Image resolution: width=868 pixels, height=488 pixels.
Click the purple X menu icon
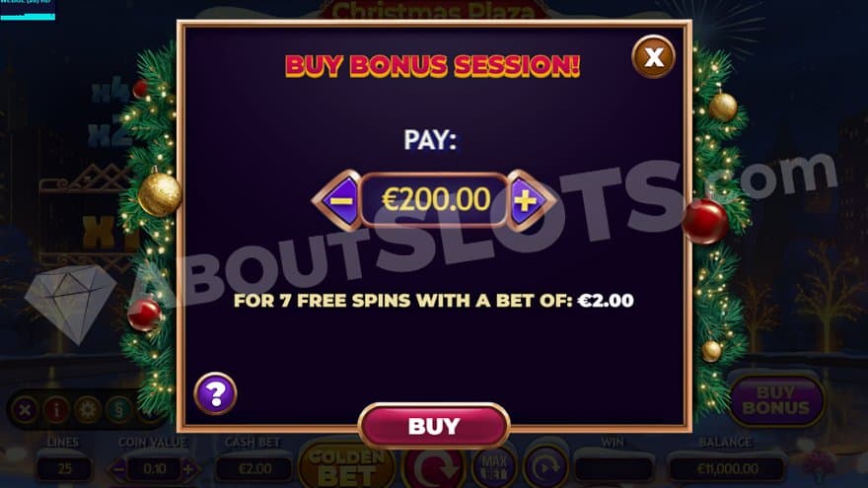tap(25, 410)
